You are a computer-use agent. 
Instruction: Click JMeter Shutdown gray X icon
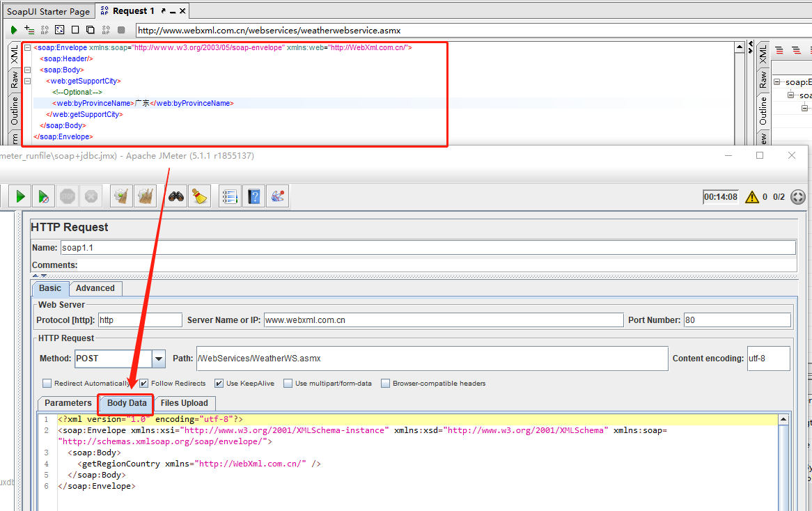(x=91, y=196)
